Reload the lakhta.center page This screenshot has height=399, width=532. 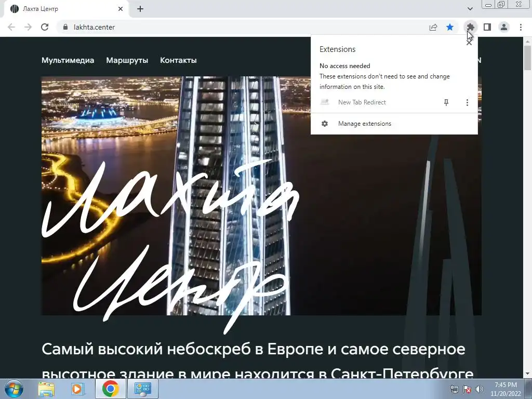[45, 27]
